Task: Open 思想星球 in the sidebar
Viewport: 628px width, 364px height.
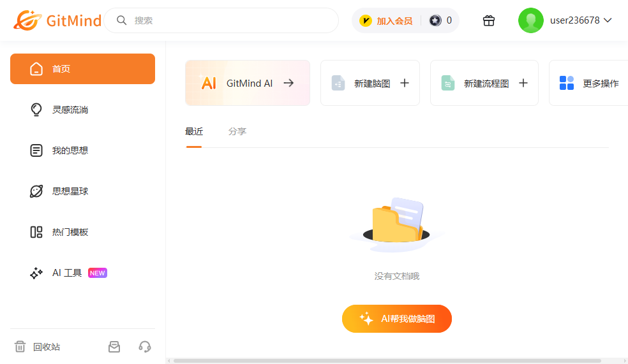Action: pos(82,191)
